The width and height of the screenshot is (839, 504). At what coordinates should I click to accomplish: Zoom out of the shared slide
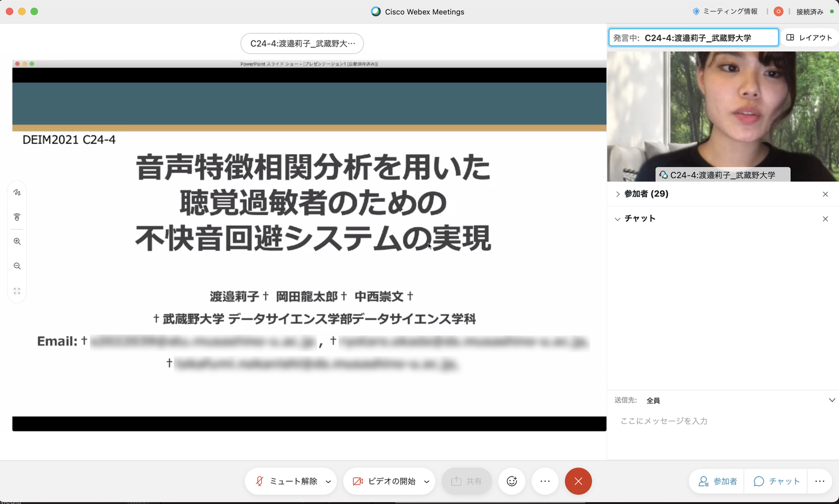[17, 265]
